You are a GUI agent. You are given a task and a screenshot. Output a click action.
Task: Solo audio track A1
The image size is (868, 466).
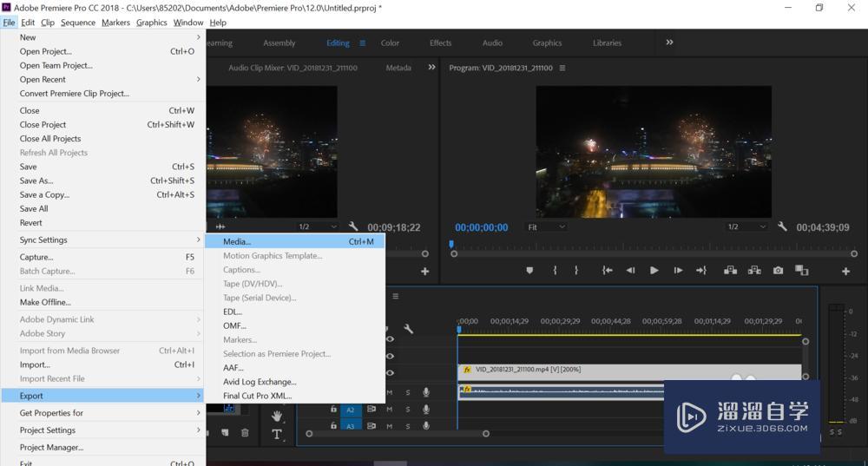coord(407,392)
